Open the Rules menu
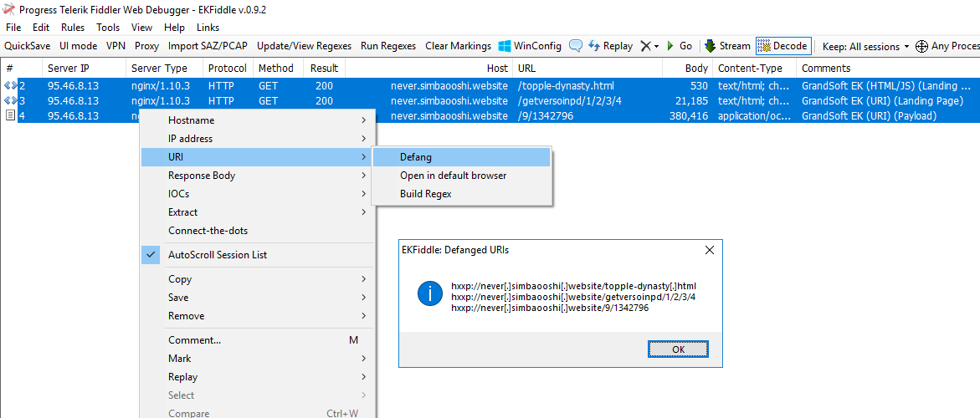 [73, 28]
